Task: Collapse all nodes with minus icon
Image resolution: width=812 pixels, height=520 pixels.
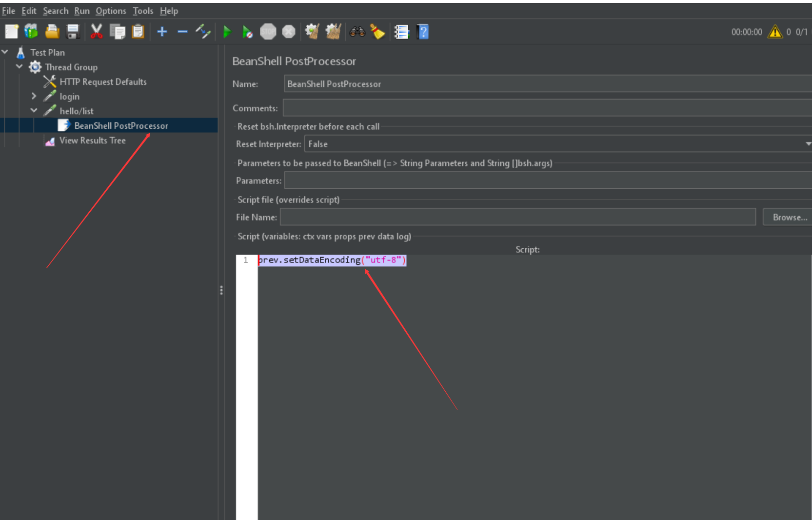Action: pyautogui.click(x=182, y=32)
